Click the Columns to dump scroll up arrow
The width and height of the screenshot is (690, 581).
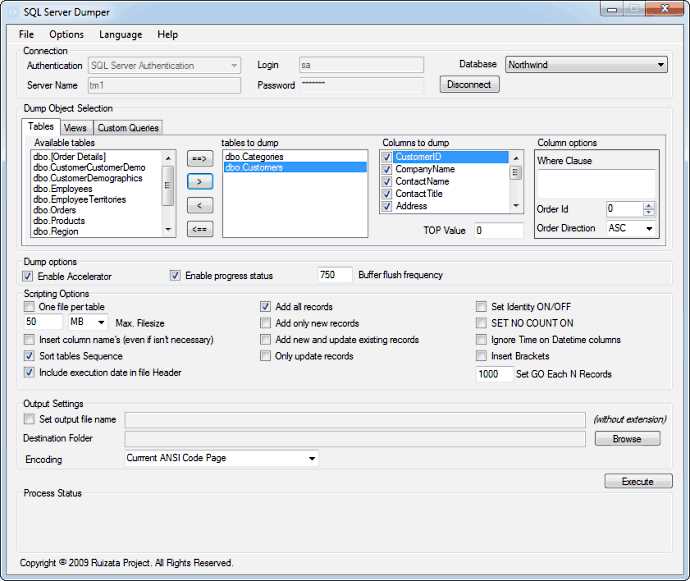coord(516,158)
